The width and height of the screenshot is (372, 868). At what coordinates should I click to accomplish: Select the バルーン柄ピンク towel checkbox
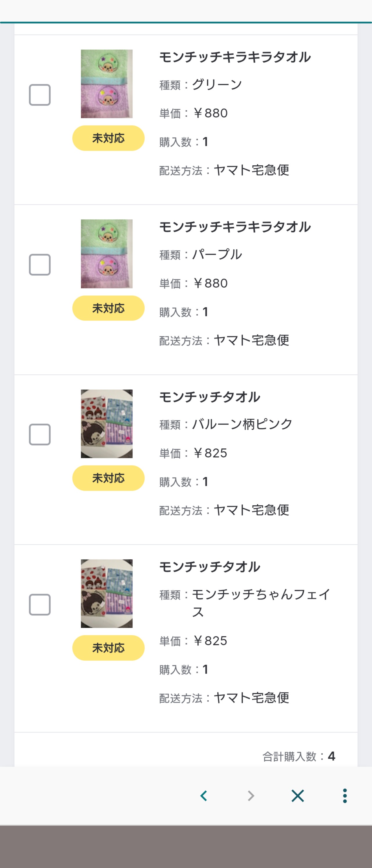pyautogui.click(x=40, y=434)
